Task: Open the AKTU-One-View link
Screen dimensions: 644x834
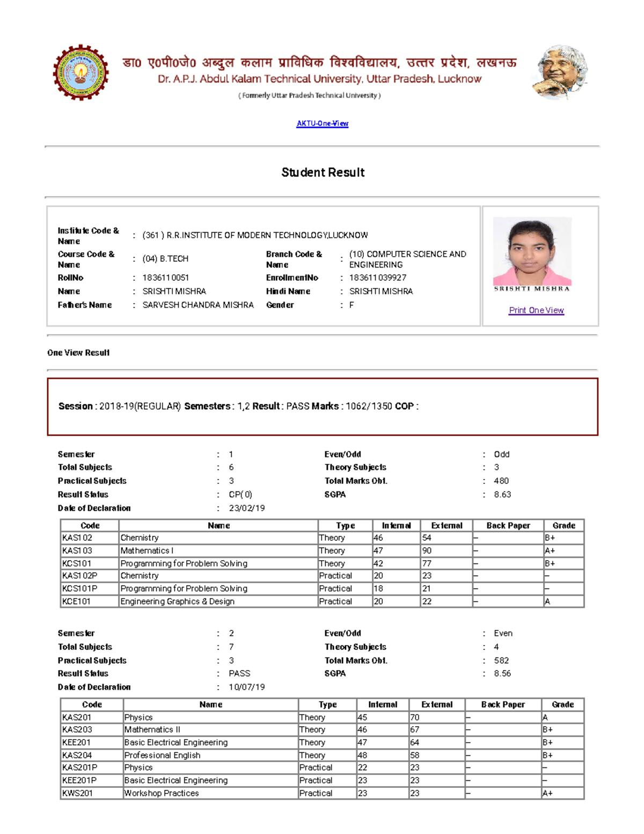Action: tap(321, 124)
